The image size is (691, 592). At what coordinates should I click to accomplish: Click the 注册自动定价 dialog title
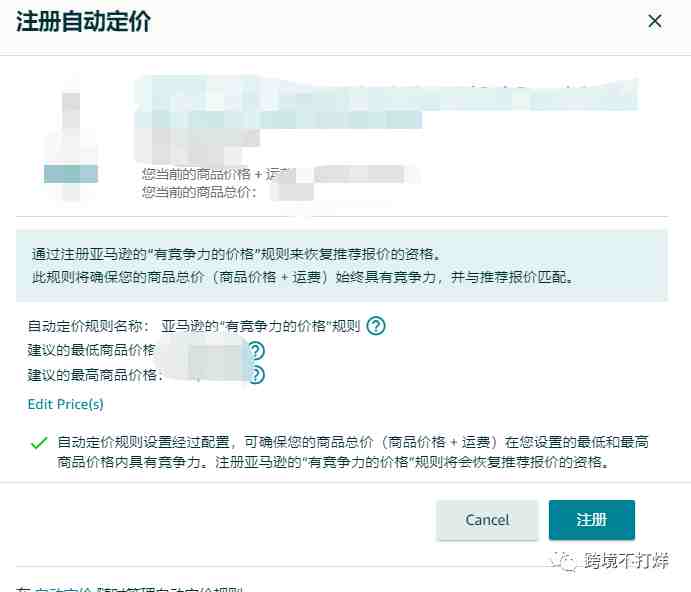(x=84, y=21)
